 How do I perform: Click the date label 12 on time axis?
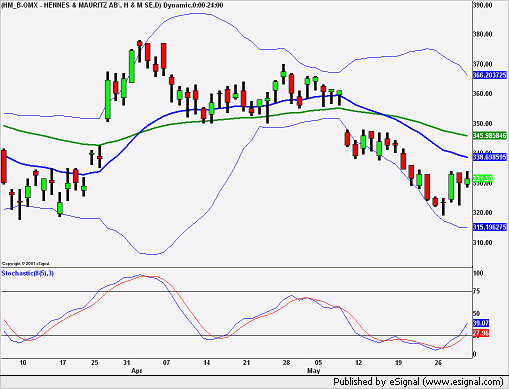tap(358, 363)
